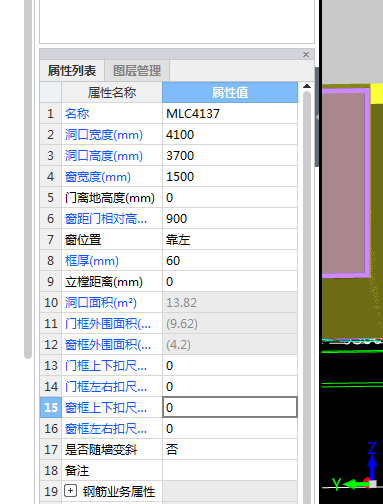Open the 窗位置 value 靠左
383x504 pixels.
pyautogui.click(x=230, y=240)
